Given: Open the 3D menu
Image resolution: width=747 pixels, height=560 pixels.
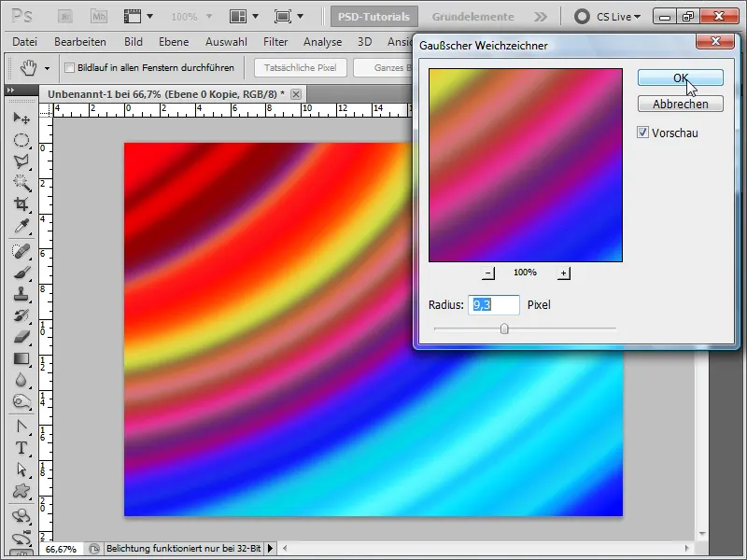Looking at the screenshot, I should pos(364,42).
